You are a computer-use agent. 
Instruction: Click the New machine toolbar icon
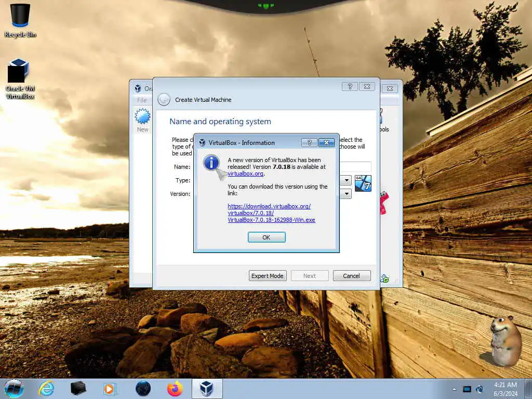tap(142, 120)
